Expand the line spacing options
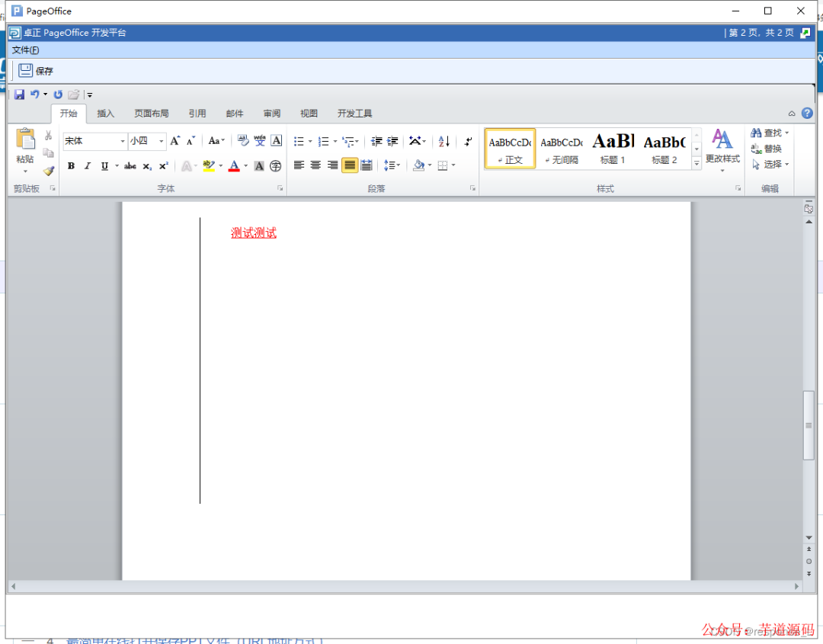Screen dimensions: 823x644 [398, 165]
